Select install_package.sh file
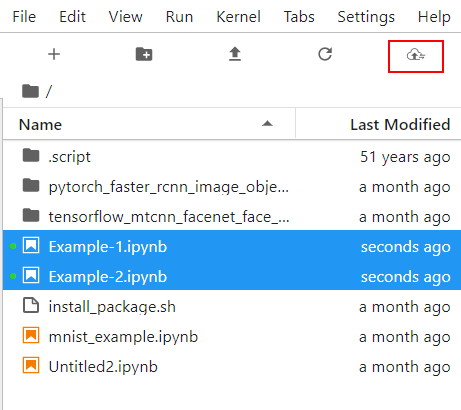 (x=232, y=307)
